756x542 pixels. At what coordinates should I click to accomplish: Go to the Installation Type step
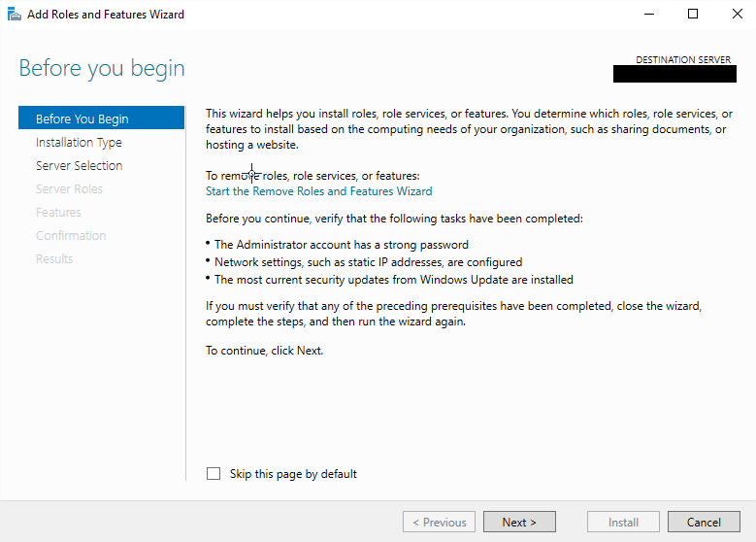click(79, 142)
